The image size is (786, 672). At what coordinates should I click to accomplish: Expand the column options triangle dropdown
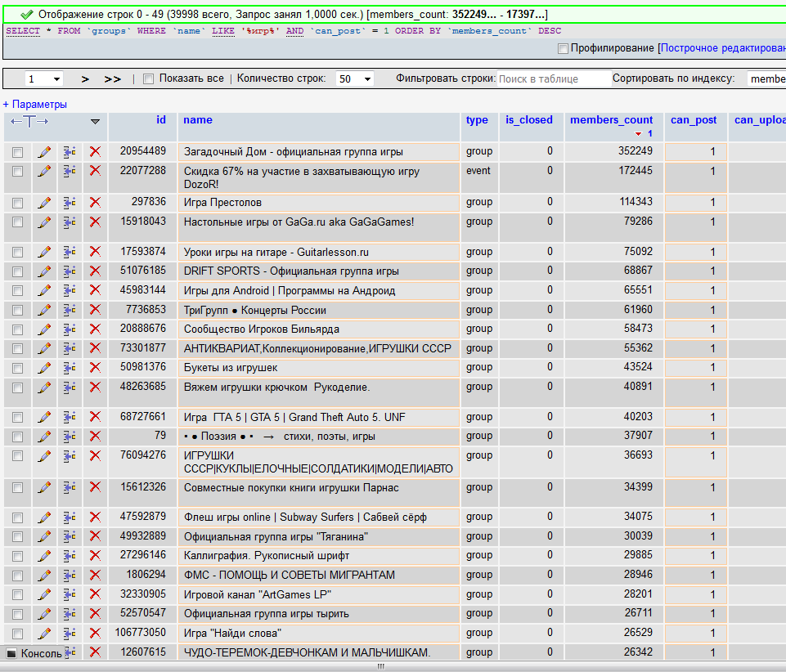click(x=95, y=121)
